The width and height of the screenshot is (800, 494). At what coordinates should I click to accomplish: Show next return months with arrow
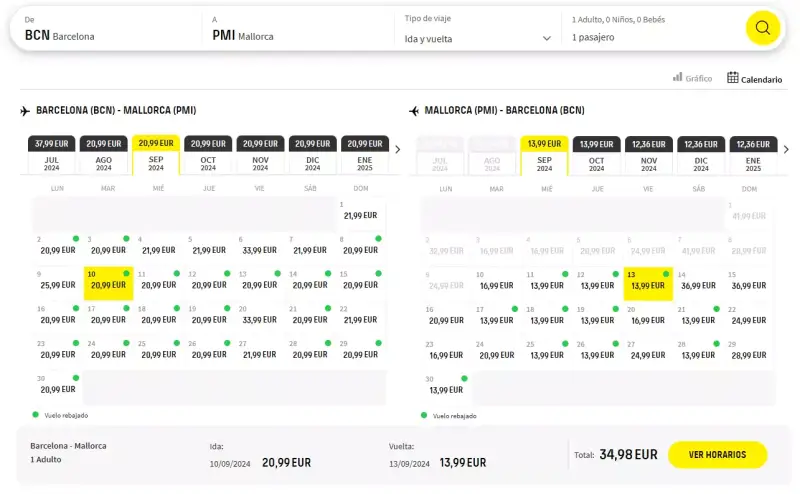(x=786, y=150)
